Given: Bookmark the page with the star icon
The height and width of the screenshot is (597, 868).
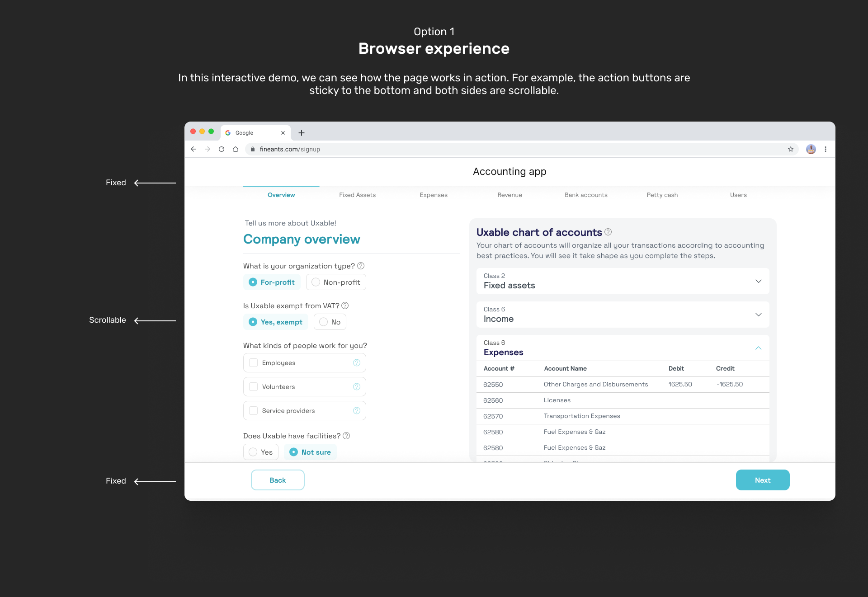Looking at the screenshot, I should coord(790,149).
